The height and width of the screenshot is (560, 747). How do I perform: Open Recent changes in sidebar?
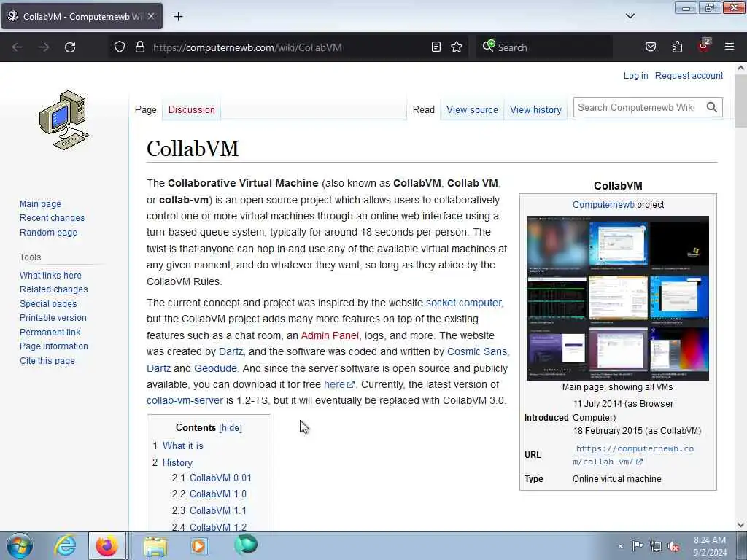(52, 217)
